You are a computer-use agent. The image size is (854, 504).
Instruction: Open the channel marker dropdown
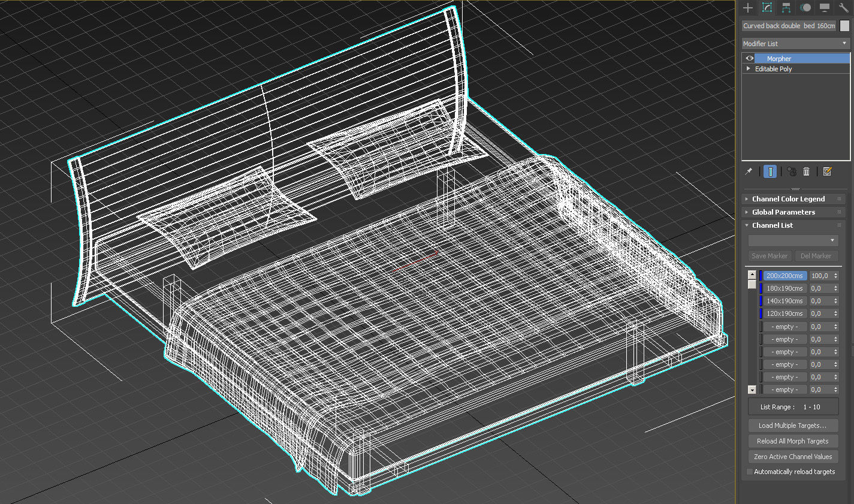[x=792, y=240]
